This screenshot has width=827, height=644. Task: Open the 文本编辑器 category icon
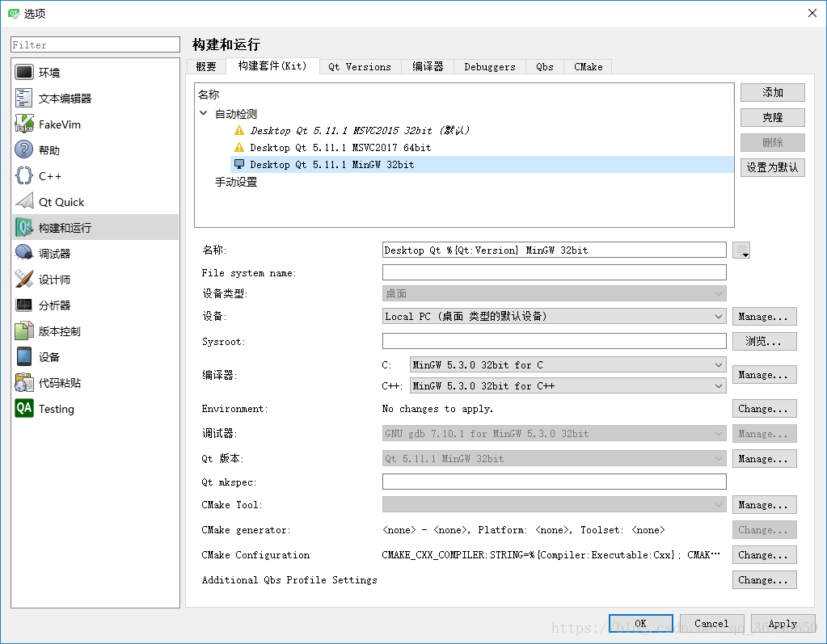24,98
